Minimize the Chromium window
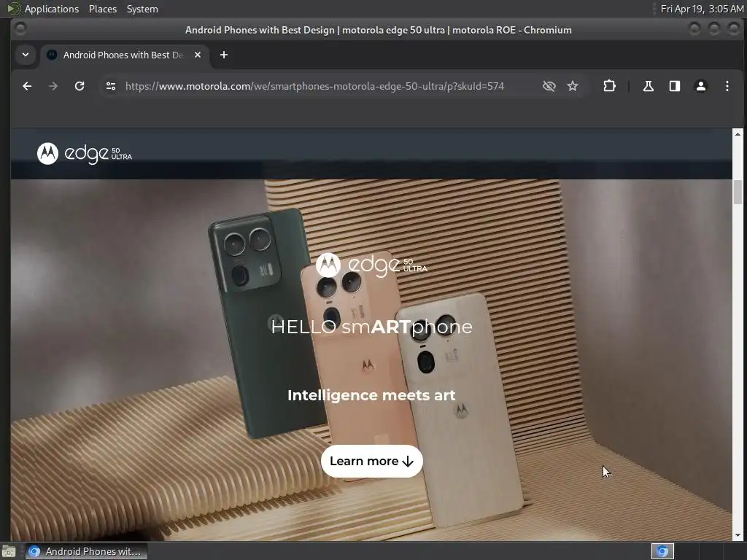747x560 pixels. tap(694, 29)
